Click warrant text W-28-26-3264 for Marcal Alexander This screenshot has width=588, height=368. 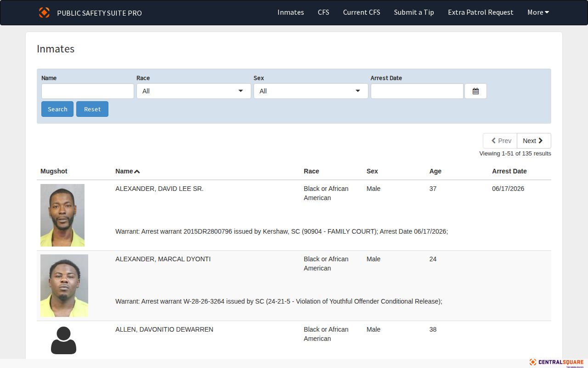click(x=279, y=301)
